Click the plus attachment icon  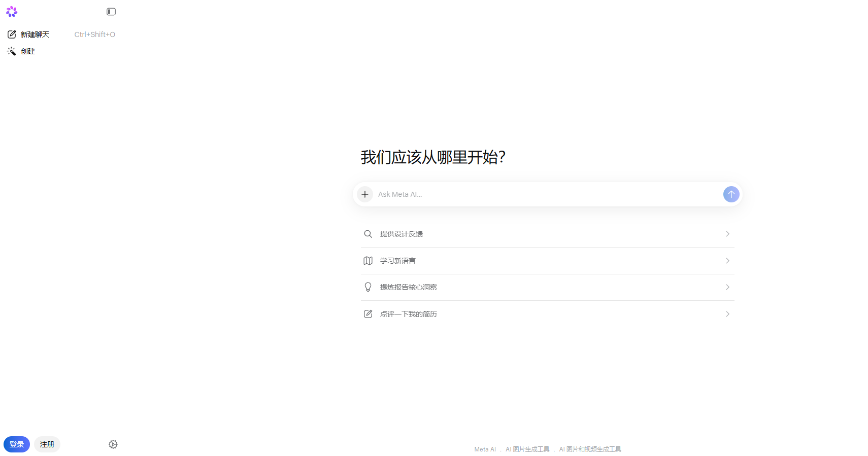click(x=365, y=194)
